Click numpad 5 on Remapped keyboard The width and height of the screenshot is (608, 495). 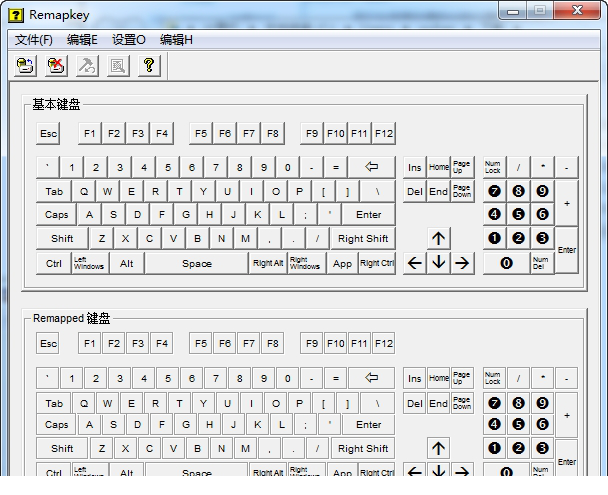point(518,424)
